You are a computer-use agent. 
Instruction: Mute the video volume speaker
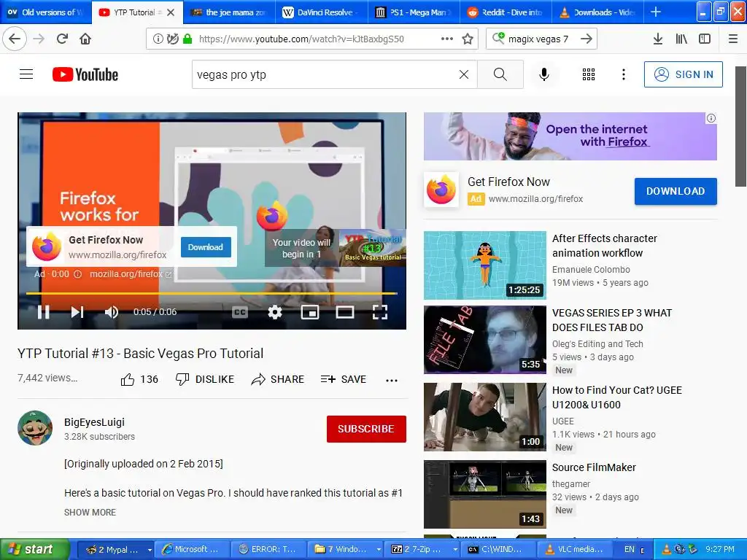(x=111, y=312)
